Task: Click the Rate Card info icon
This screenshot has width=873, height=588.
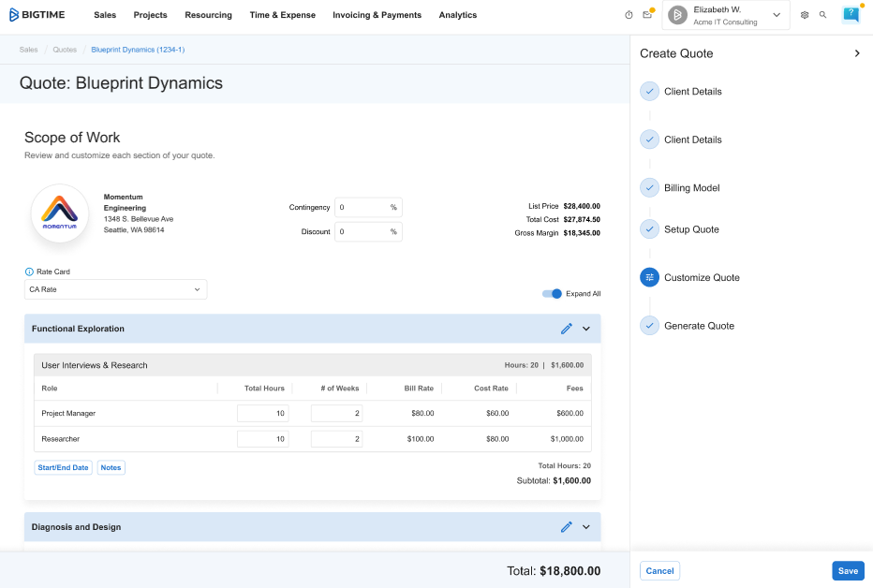Action: [29, 272]
